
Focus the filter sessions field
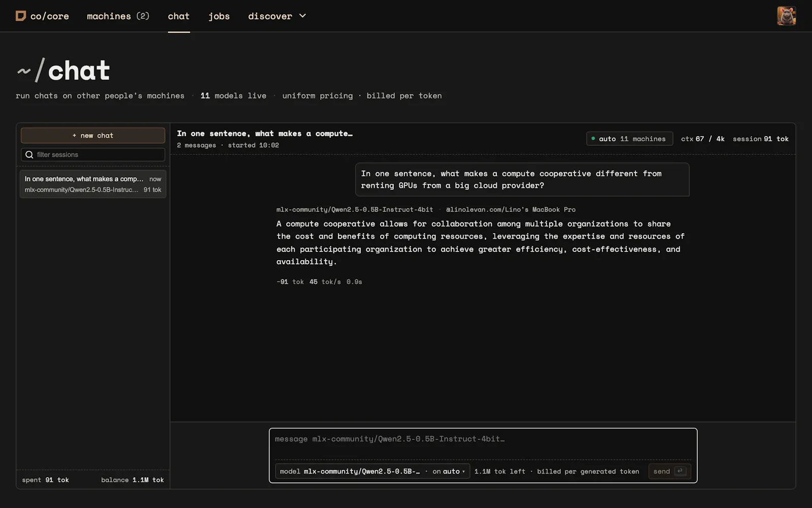(x=93, y=154)
